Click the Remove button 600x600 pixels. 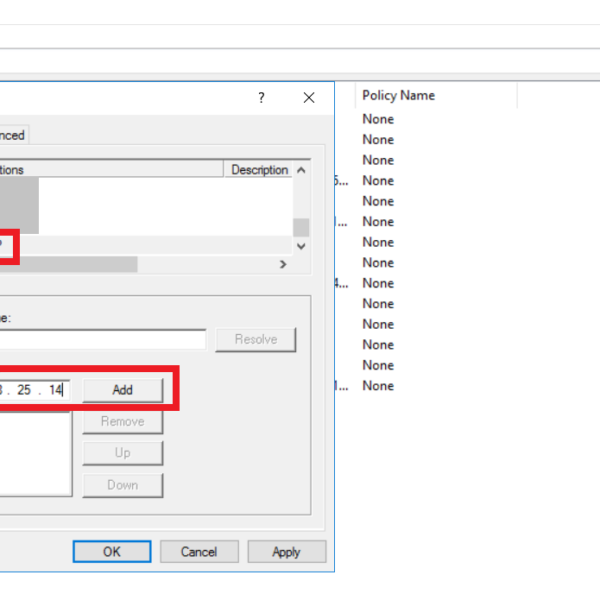(122, 422)
